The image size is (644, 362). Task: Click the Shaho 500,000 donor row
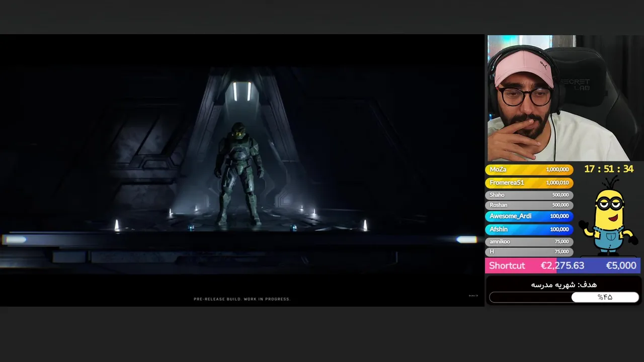(529, 195)
